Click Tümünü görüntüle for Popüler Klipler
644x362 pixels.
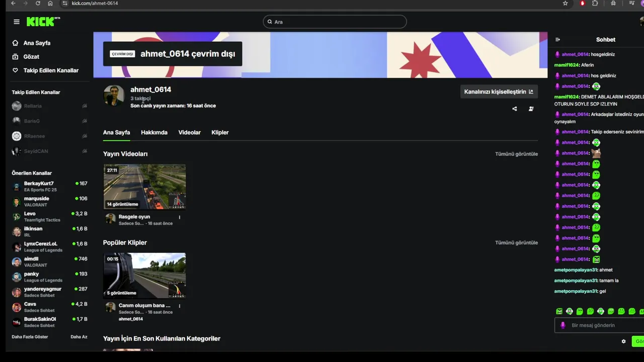pos(516,242)
